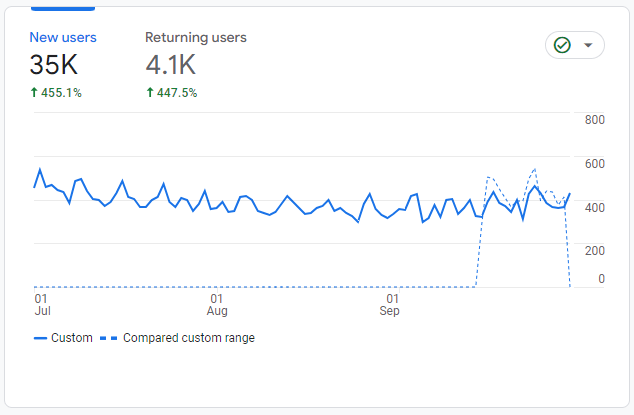Click the 01 Sep axis label
Image resolution: width=634 pixels, height=415 pixels.
(389, 305)
